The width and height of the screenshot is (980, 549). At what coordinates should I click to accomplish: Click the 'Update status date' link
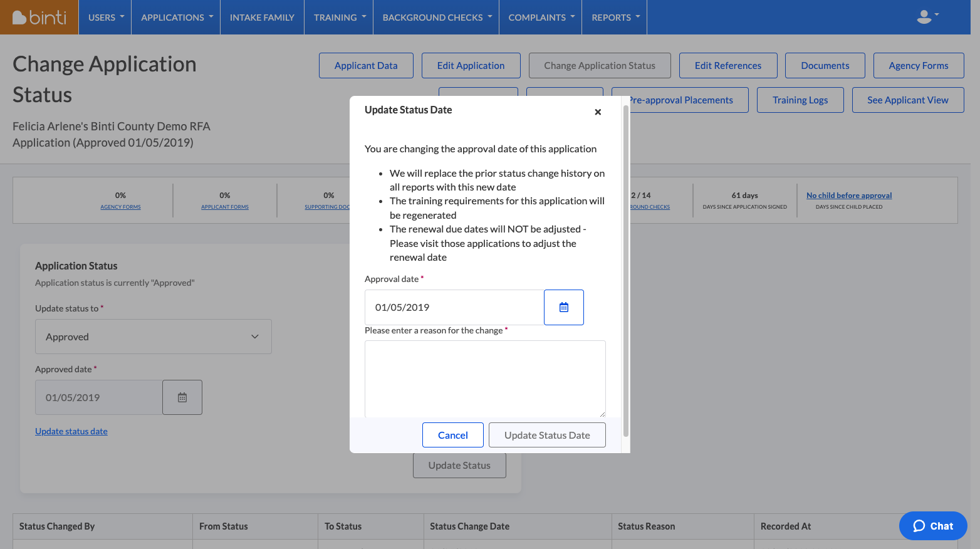(x=71, y=431)
